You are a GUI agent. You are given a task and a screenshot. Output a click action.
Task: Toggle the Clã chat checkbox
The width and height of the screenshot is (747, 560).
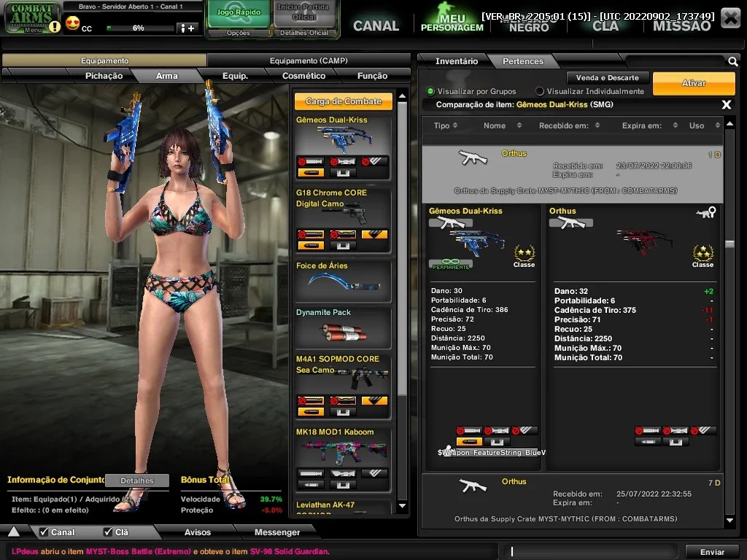point(108,532)
